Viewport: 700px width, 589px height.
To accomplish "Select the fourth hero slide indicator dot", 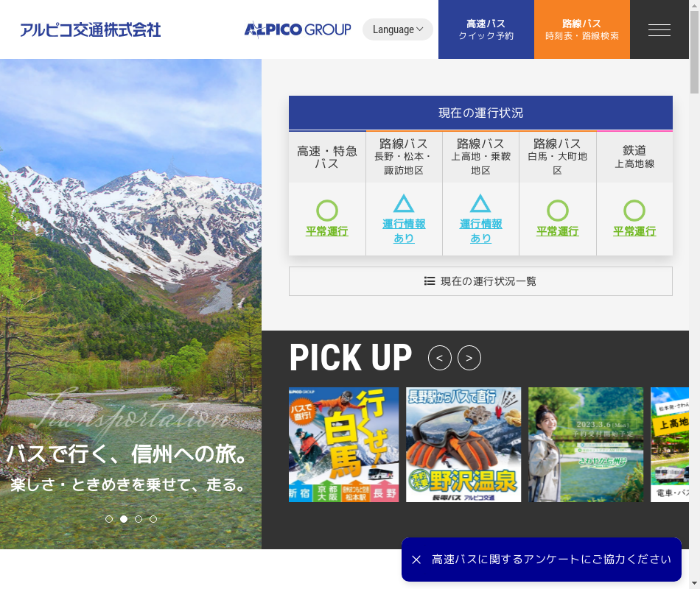I will pyautogui.click(x=153, y=519).
